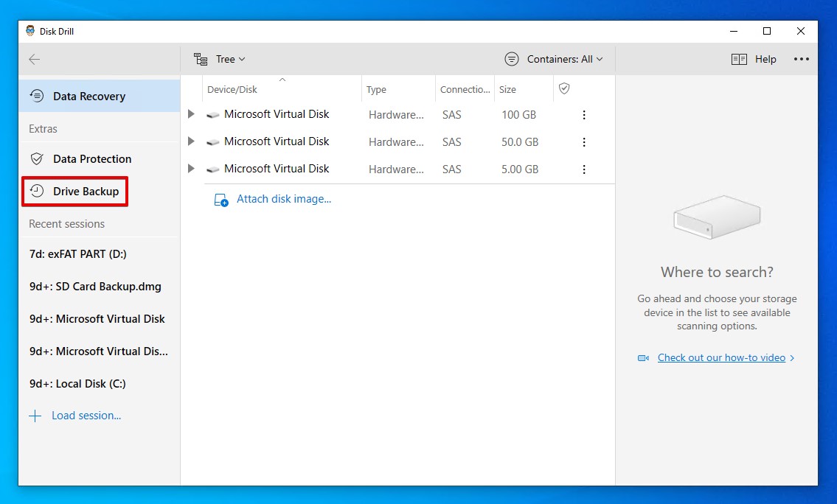Close the Disk Drill window
Viewport: 837px width, 504px height.
801,31
